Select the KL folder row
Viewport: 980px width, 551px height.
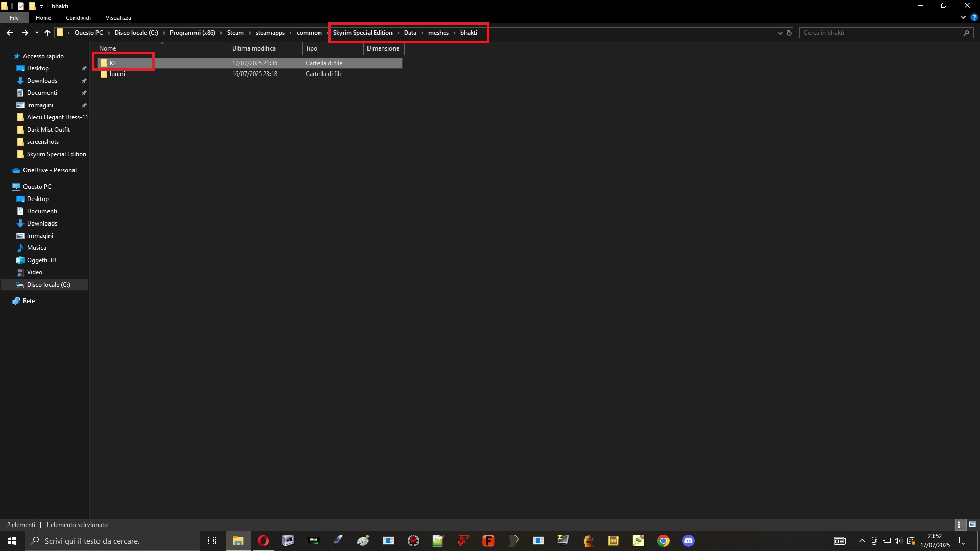pos(250,63)
